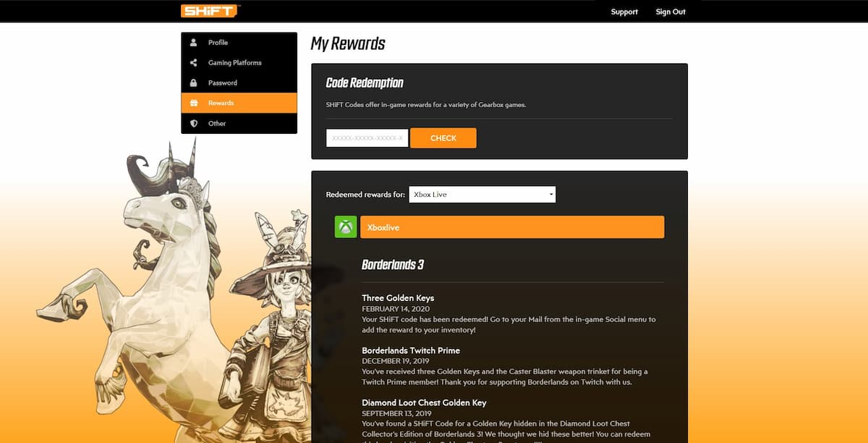Click the Rewards gift icon
Screen dimensions: 868x443
click(193, 104)
